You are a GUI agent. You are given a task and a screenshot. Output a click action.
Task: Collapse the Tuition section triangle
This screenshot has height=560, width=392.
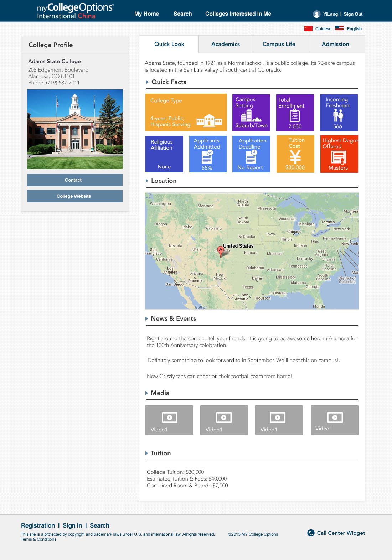pyautogui.click(x=146, y=453)
